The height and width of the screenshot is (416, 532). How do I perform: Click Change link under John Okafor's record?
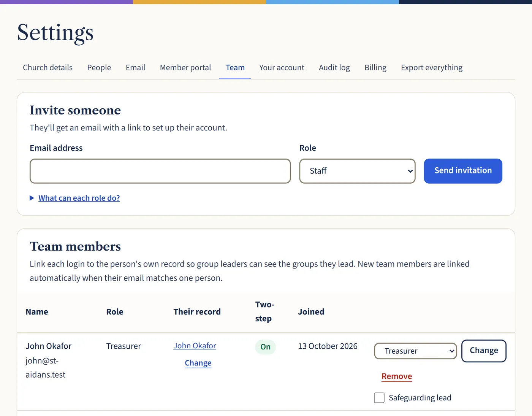coord(198,363)
